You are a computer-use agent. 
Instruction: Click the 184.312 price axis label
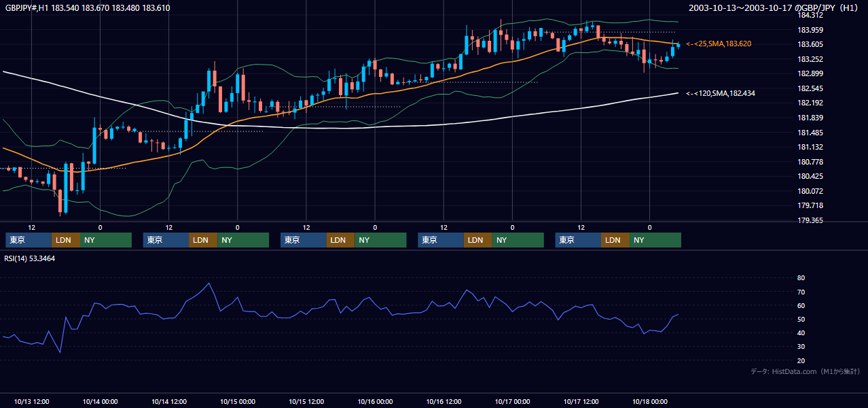(x=810, y=15)
